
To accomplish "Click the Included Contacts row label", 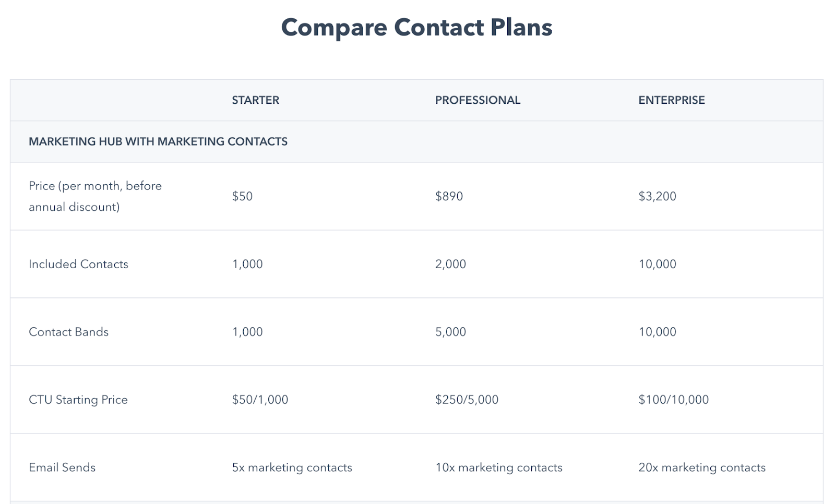I will (78, 264).
